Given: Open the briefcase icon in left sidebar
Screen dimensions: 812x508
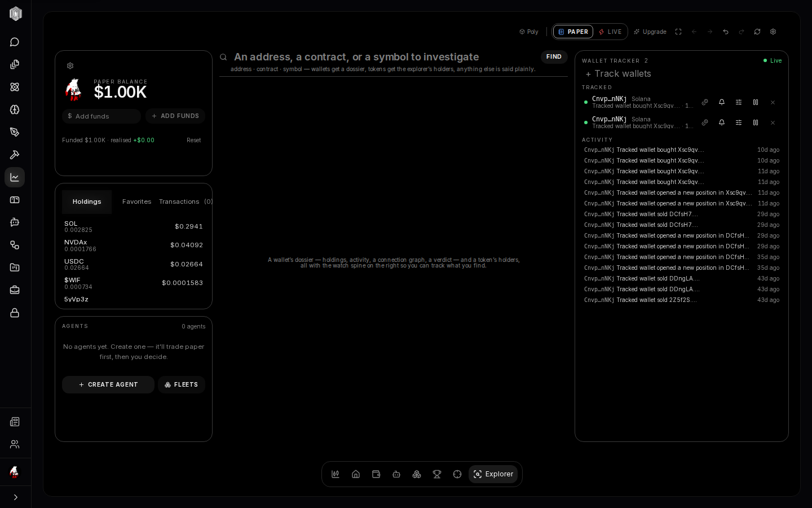Looking at the screenshot, I should 15,290.
